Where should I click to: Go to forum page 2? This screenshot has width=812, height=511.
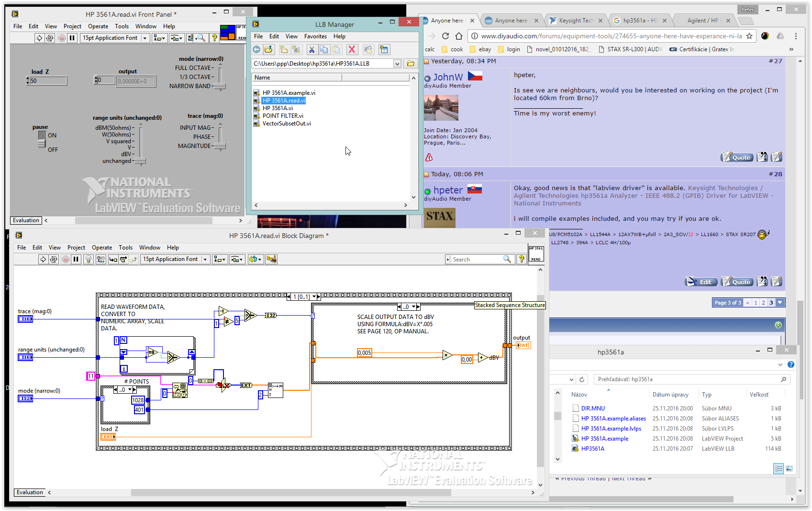coord(763,303)
